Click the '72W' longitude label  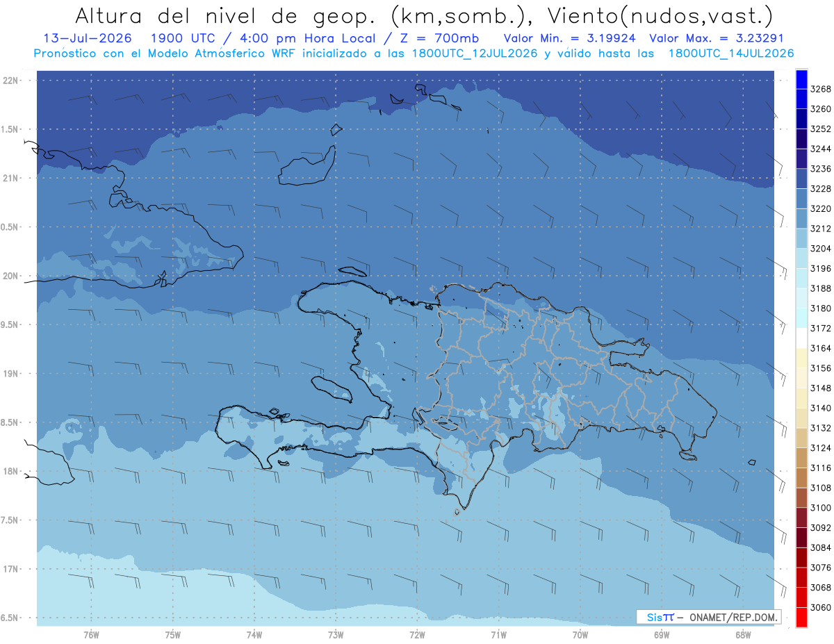click(x=417, y=634)
